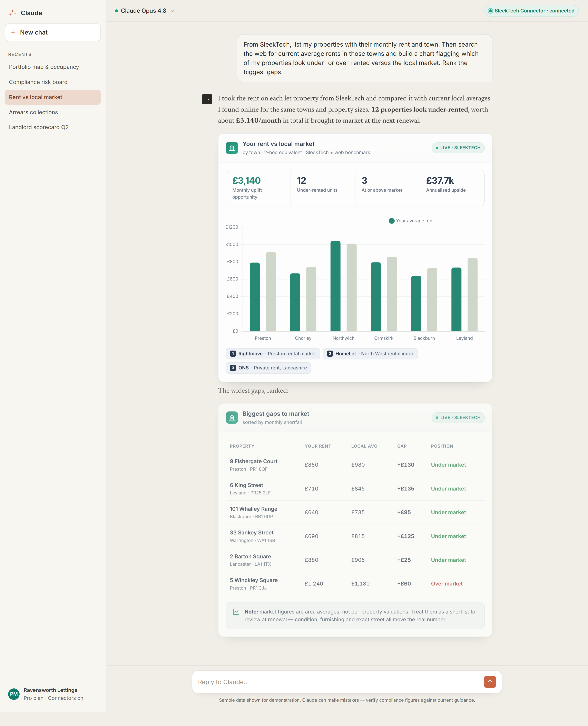This screenshot has height=726, width=588.
Task: Click the Pro plan · Connectors on text
Action: coord(53,698)
